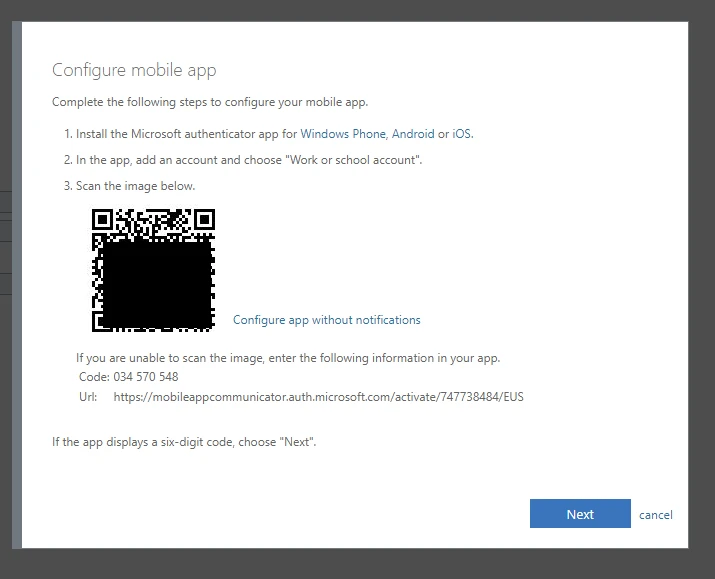Click the "Code:" label
Image resolution: width=715 pixels, height=579 pixels.
pos(93,377)
